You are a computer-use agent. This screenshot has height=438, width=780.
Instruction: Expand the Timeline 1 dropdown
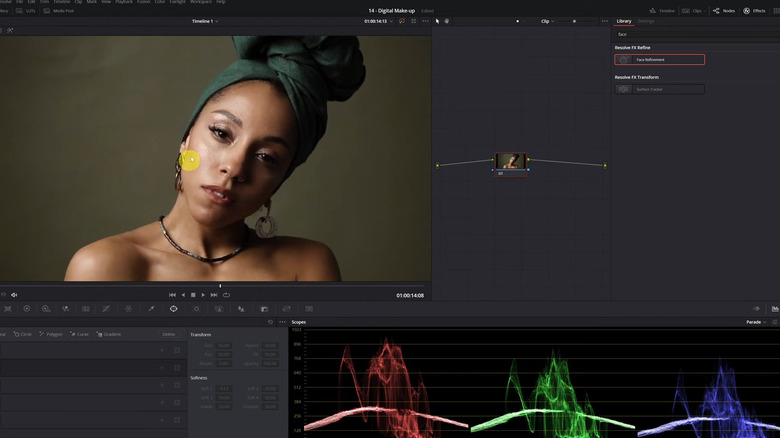coord(206,21)
